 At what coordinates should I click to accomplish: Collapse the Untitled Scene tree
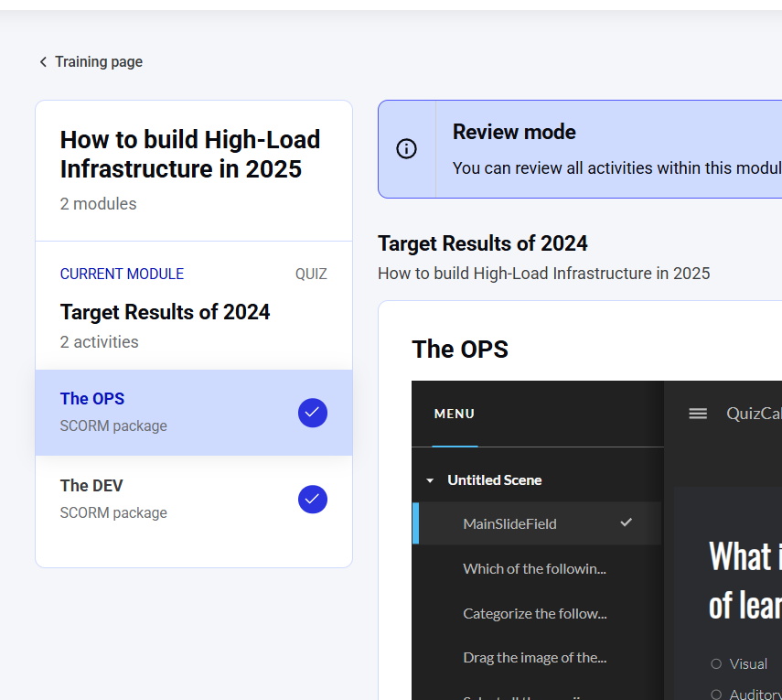coord(430,480)
